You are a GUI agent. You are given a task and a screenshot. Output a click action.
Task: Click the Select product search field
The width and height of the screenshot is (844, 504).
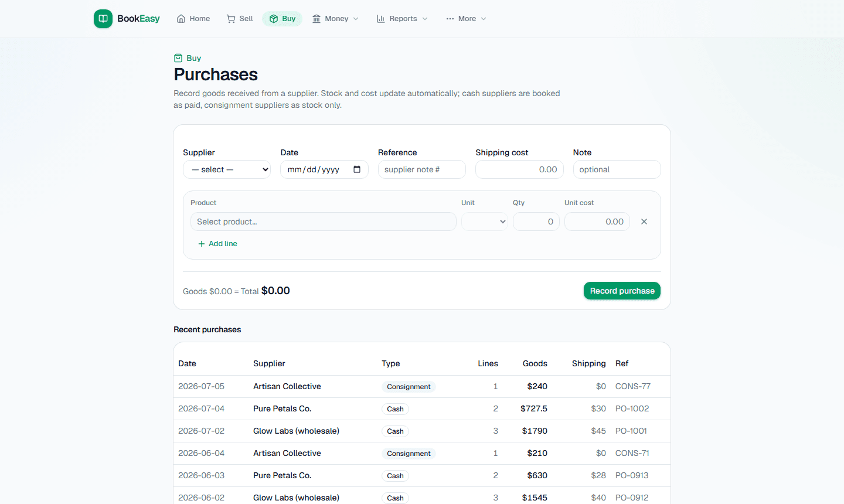pyautogui.click(x=324, y=222)
